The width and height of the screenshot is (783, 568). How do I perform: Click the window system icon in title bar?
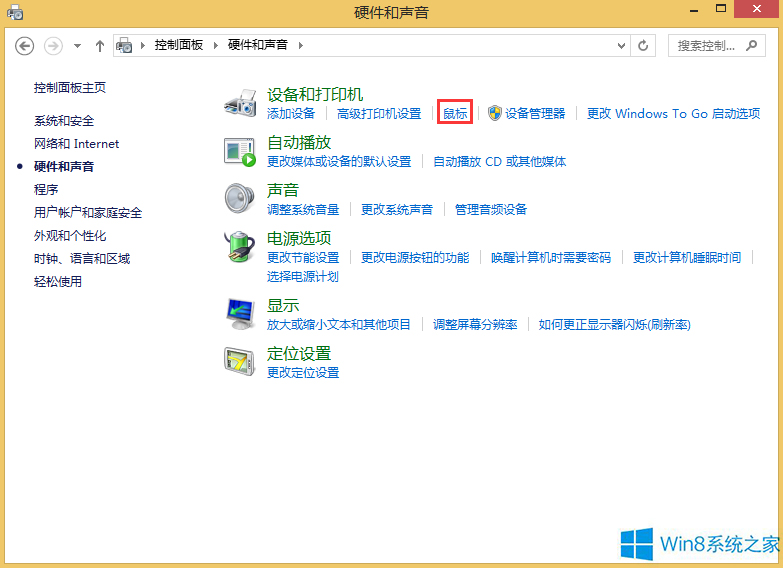pyautogui.click(x=15, y=12)
